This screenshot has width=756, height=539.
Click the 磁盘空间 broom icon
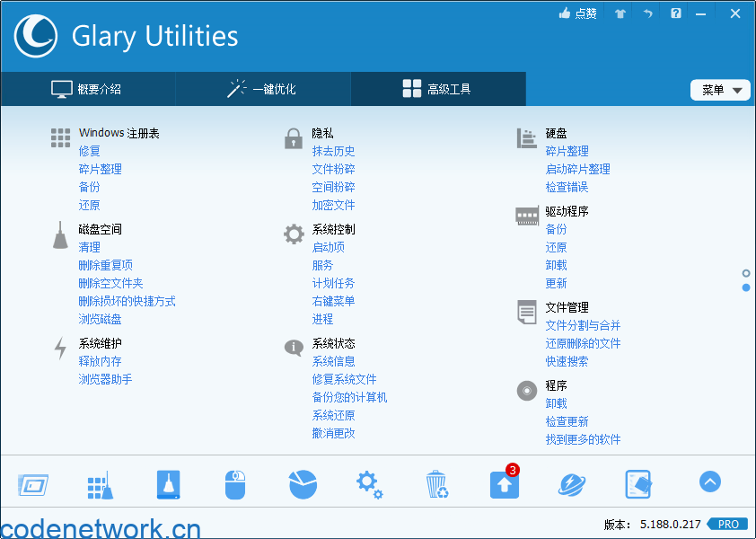point(60,235)
